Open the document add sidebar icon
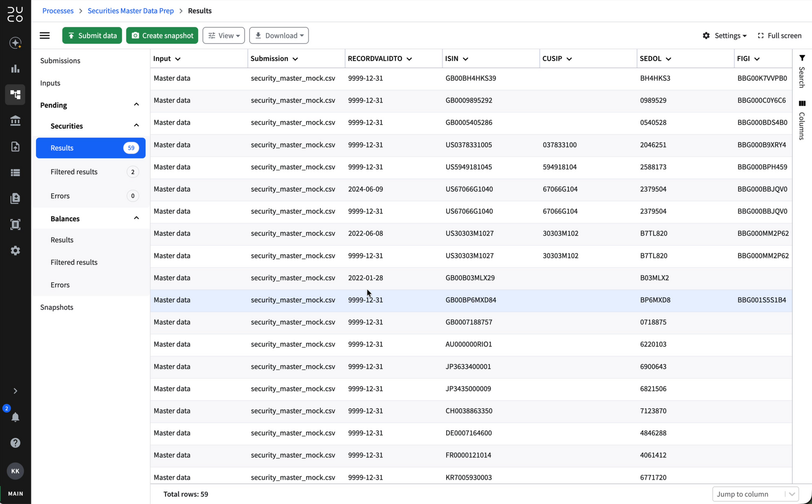Image resolution: width=812 pixels, height=504 pixels. [x=15, y=147]
